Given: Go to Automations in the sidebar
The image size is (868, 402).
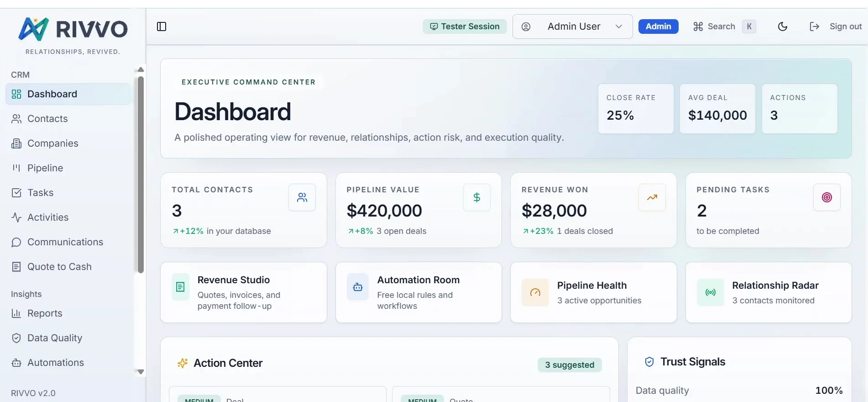Looking at the screenshot, I should 68,363.
